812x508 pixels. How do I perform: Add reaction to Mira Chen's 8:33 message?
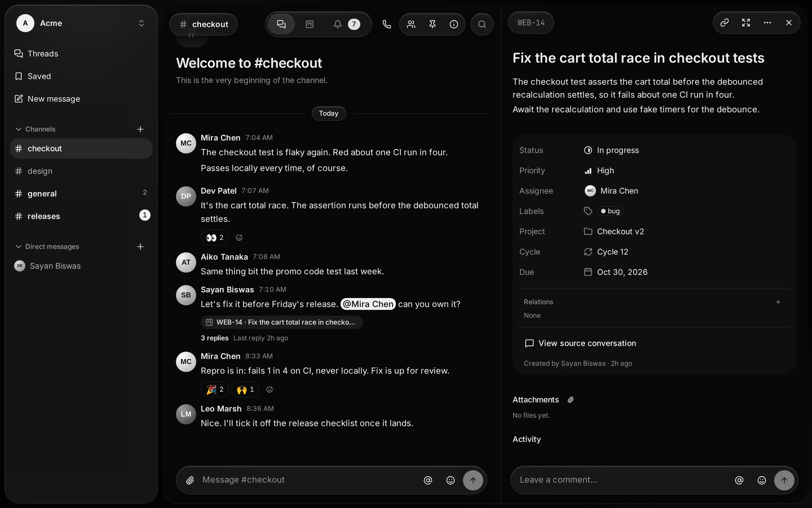[270, 389]
